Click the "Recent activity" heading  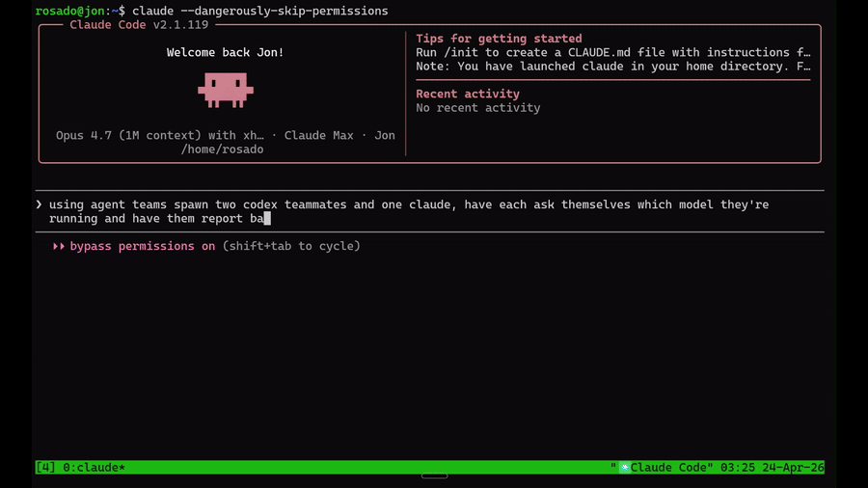[468, 95]
